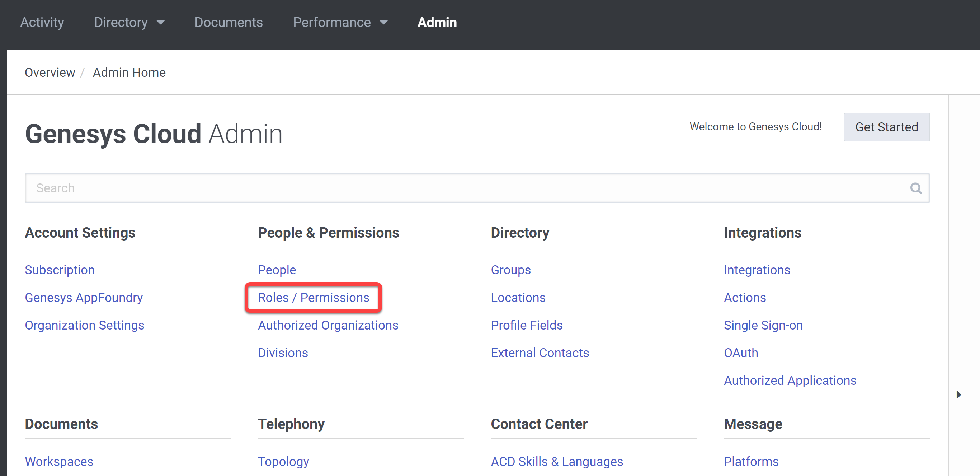Image resolution: width=980 pixels, height=476 pixels.
Task: Open Roles / Permissions settings
Action: pos(314,297)
